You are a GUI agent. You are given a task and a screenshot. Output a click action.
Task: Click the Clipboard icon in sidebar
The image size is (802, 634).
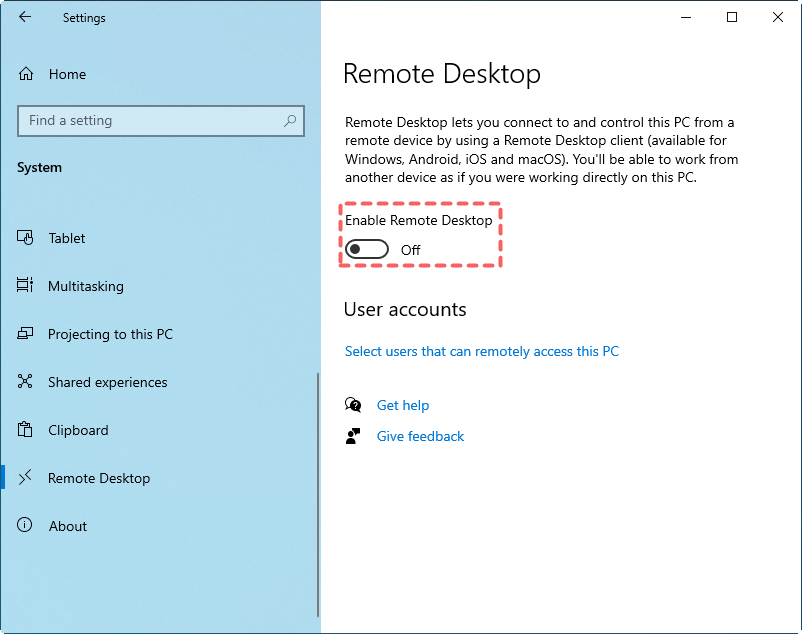point(26,430)
